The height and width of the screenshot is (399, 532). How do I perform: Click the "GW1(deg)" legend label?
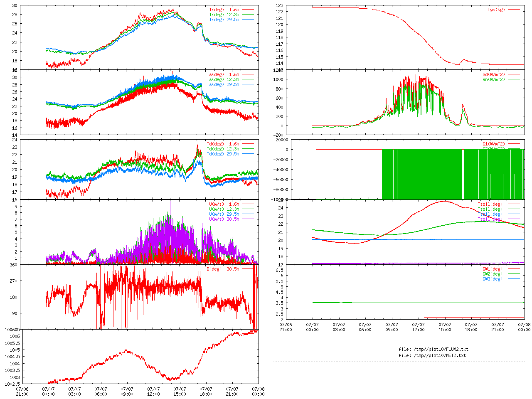pyautogui.click(x=493, y=269)
